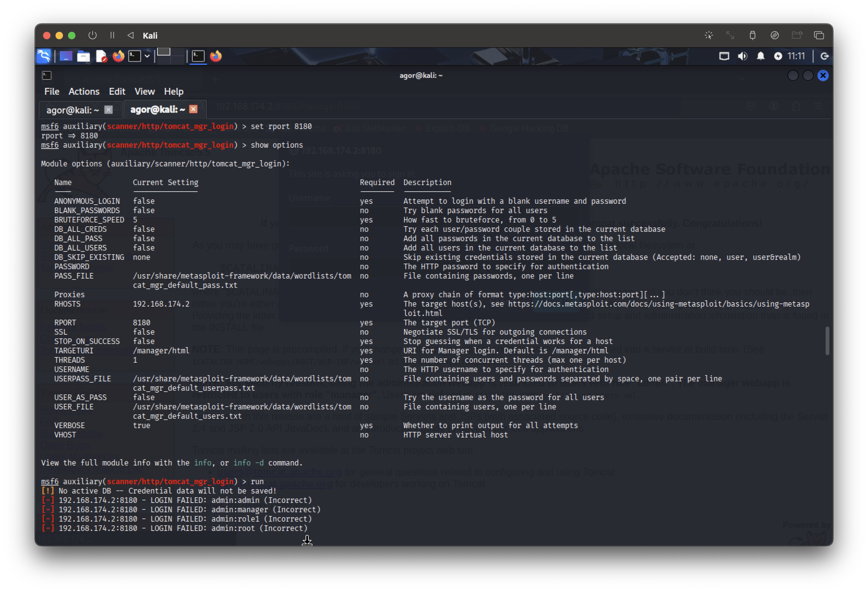This screenshot has height=592, width=868.
Task: Switch to the first agor@kali terminal tab
Action: 72,110
